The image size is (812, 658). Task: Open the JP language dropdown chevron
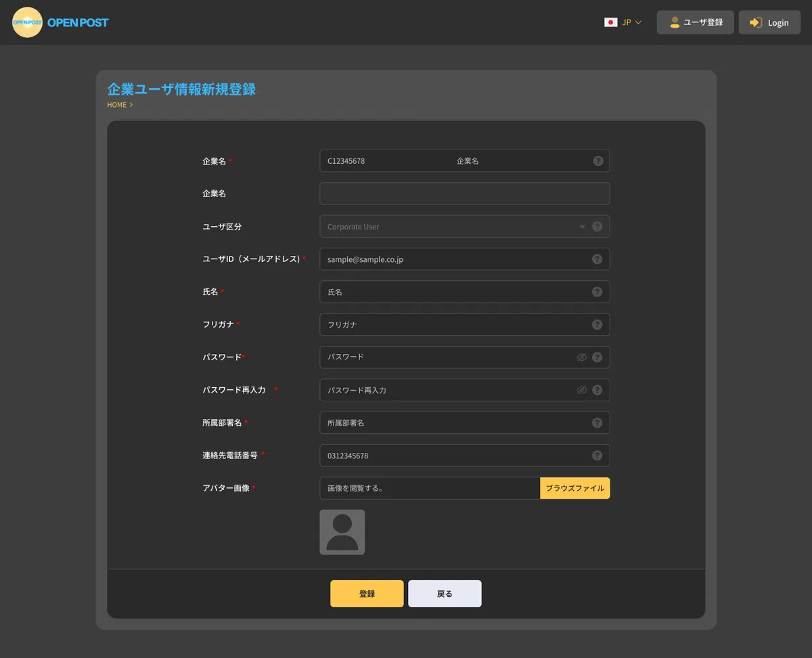click(638, 22)
